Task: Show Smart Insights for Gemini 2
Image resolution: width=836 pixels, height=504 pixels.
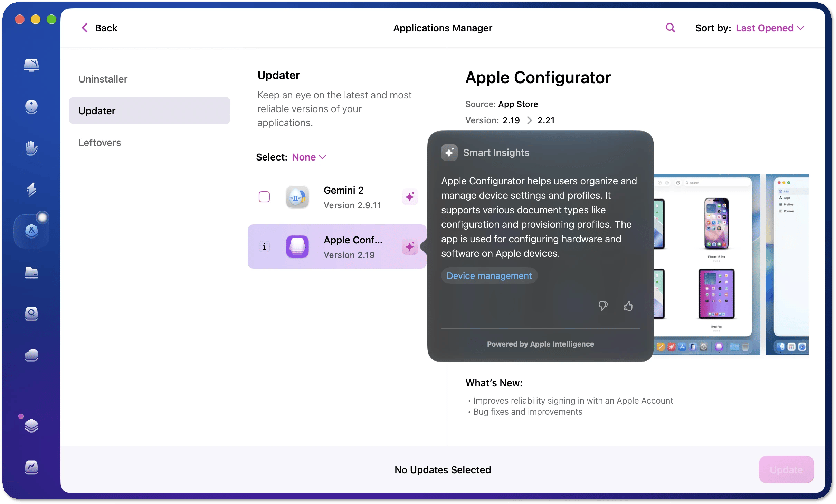Action: click(410, 197)
